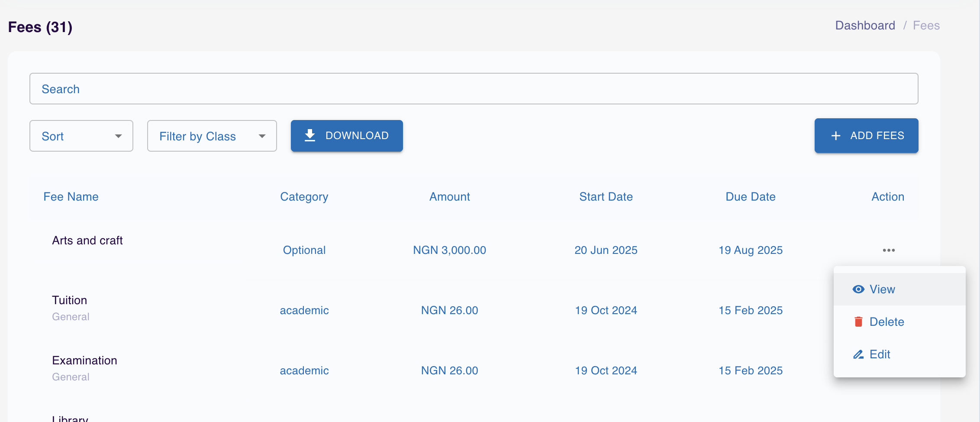Click the DOWNLOAD button
This screenshot has height=422, width=980.
pyautogui.click(x=347, y=136)
